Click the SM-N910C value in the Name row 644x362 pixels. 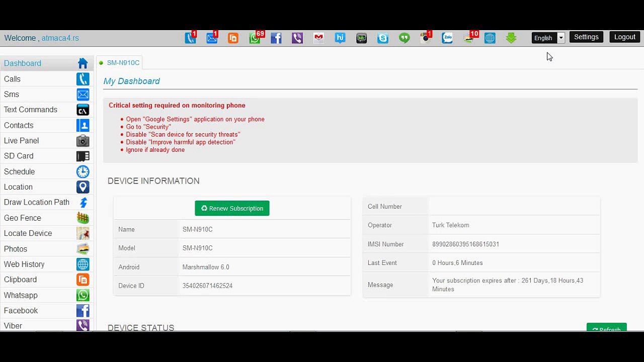[197, 229]
